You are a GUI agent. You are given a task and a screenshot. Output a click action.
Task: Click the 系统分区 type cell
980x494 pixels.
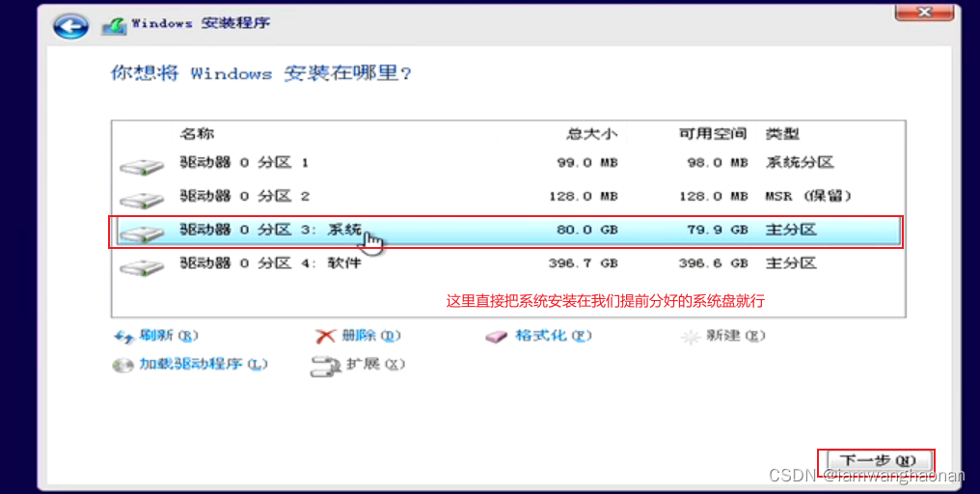coord(800,163)
